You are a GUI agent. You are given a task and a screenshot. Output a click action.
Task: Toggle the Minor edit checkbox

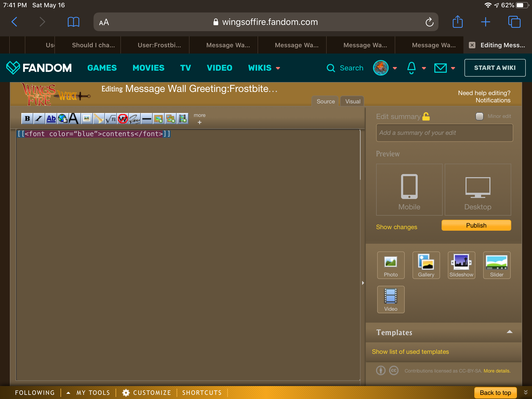pyautogui.click(x=479, y=116)
